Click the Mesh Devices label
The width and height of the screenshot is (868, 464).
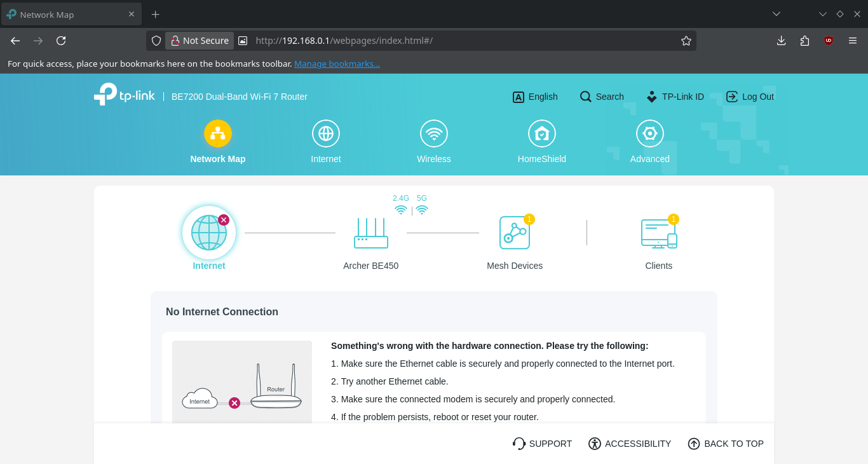(515, 266)
